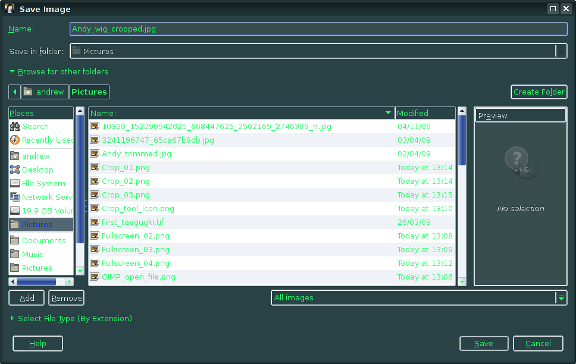The width and height of the screenshot is (576, 364).
Task: Go to the andrew folder in path bar
Action: coord(45,92)
